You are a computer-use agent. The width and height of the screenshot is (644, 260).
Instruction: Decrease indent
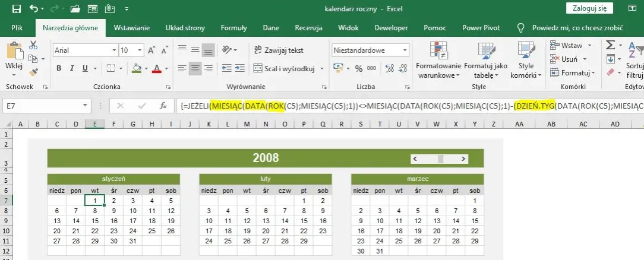(226, 68)
